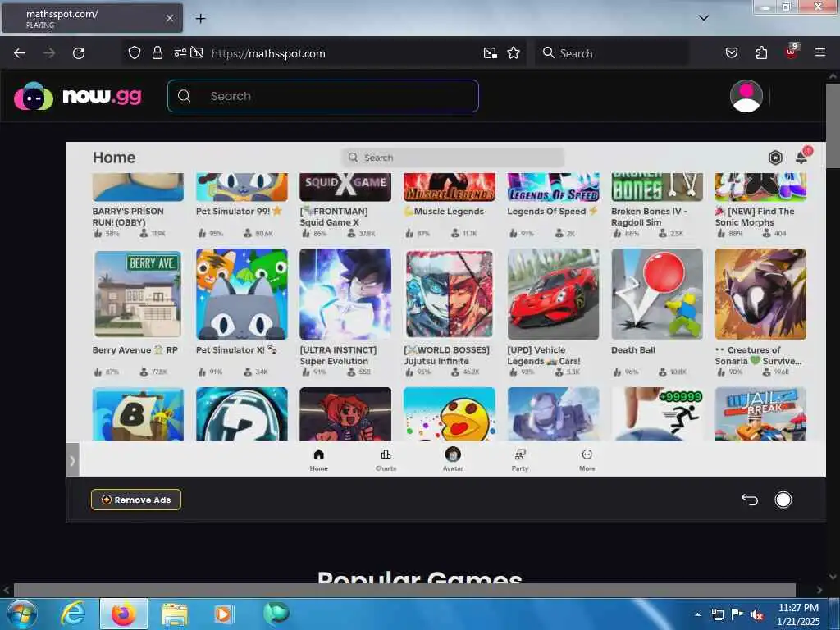Open Berry Avenue RP game thumbnail
The height and width of the screenshot is (630, 840).
point(138,294)
